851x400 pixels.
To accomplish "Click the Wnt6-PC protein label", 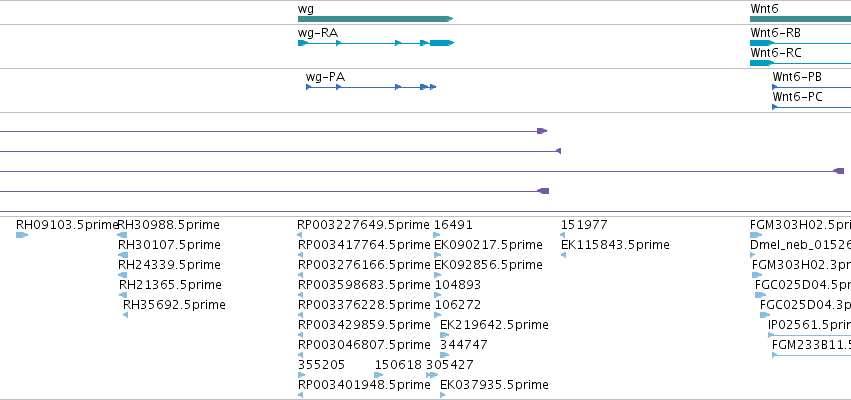I will point(797,97).
